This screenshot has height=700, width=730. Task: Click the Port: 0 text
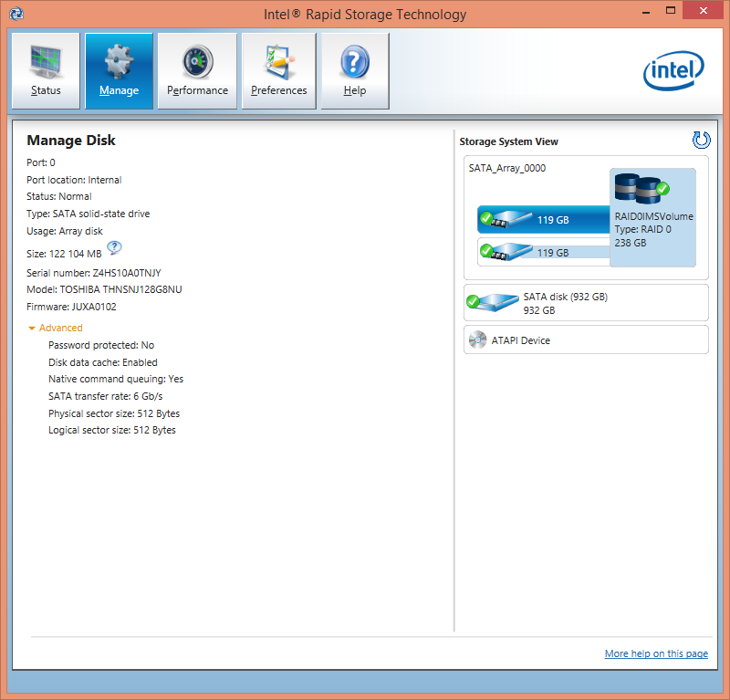pyautogui.click(x=41, y=162)
